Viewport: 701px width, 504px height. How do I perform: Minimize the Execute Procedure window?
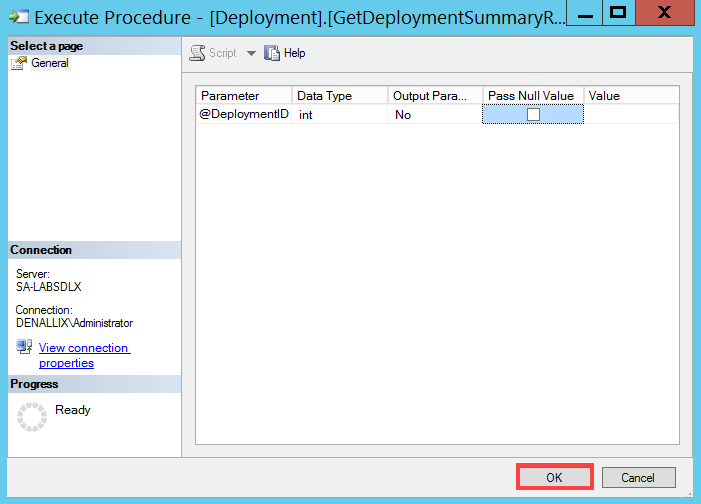point(585,13)
